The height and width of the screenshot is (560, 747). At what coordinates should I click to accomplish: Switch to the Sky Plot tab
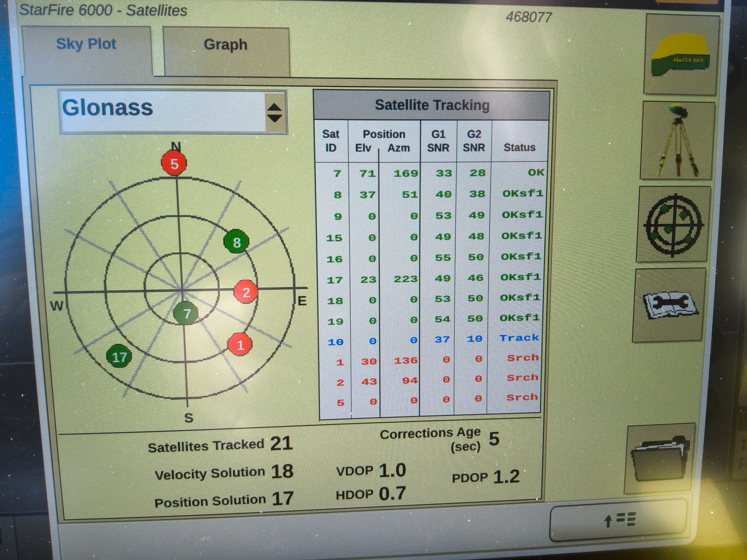(86, 45)
